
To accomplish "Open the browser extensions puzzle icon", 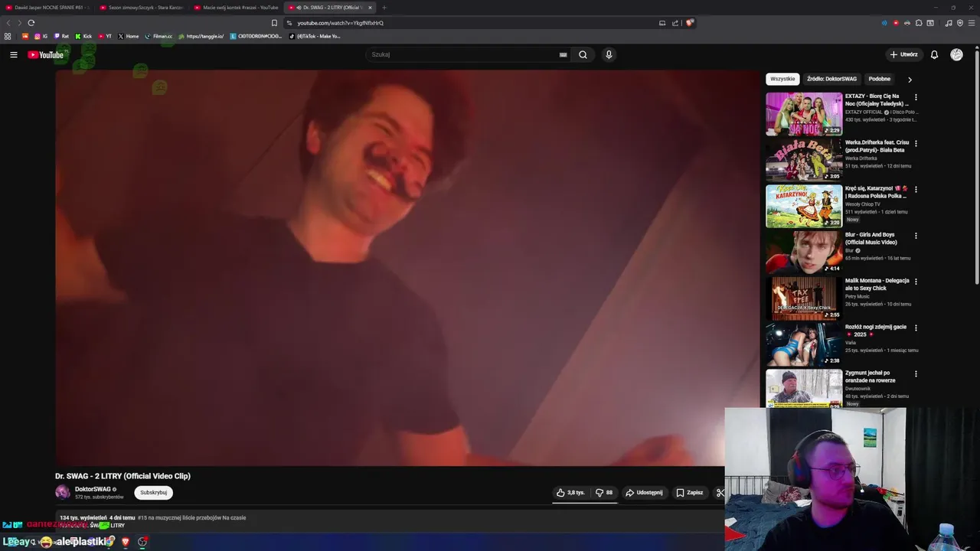I will [x=919, y=23].
